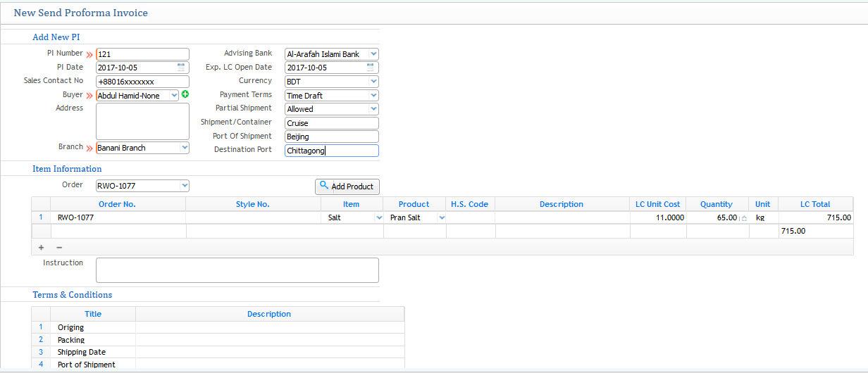Image resolution: width=868 pixels, height=373 pixels.
Task: Open the Exp. LC Open Date calendar picker
Action: 371,68
